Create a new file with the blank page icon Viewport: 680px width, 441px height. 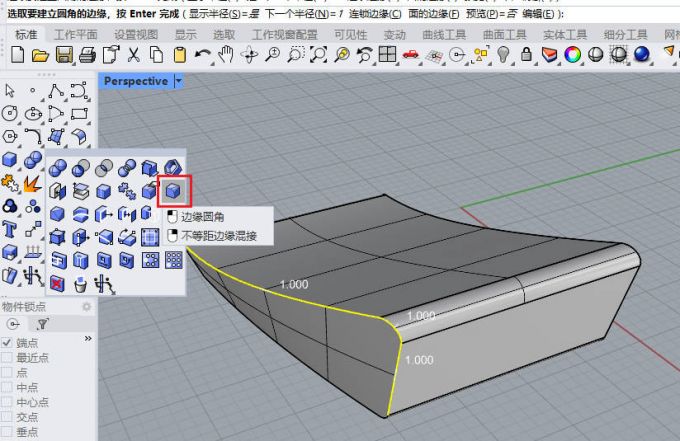(x=17, y=55)
